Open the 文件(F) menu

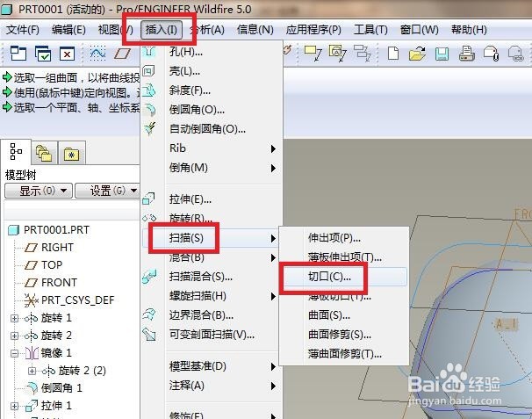[x=23, y=30]
